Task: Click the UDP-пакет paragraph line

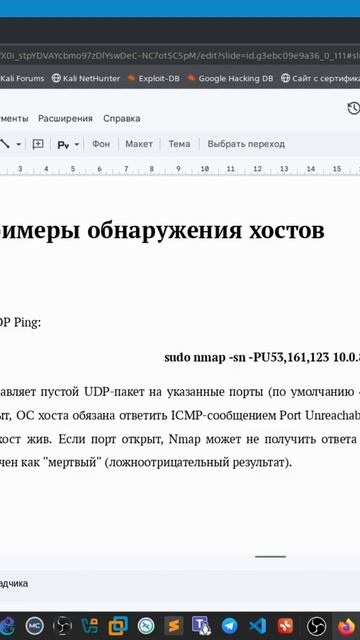Action: pyautogui.click(x=180, y=392)
